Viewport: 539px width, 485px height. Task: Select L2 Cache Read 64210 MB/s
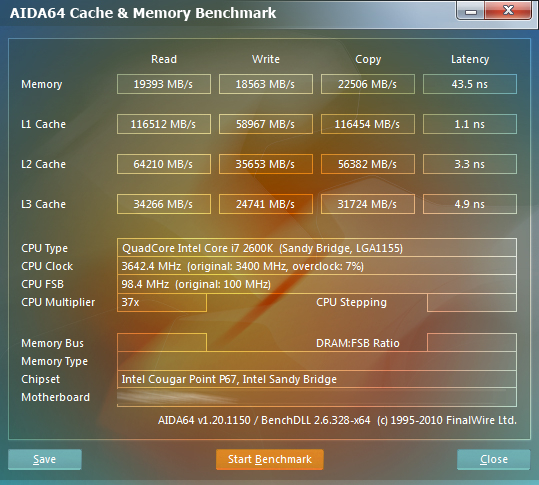click(164, 164)
